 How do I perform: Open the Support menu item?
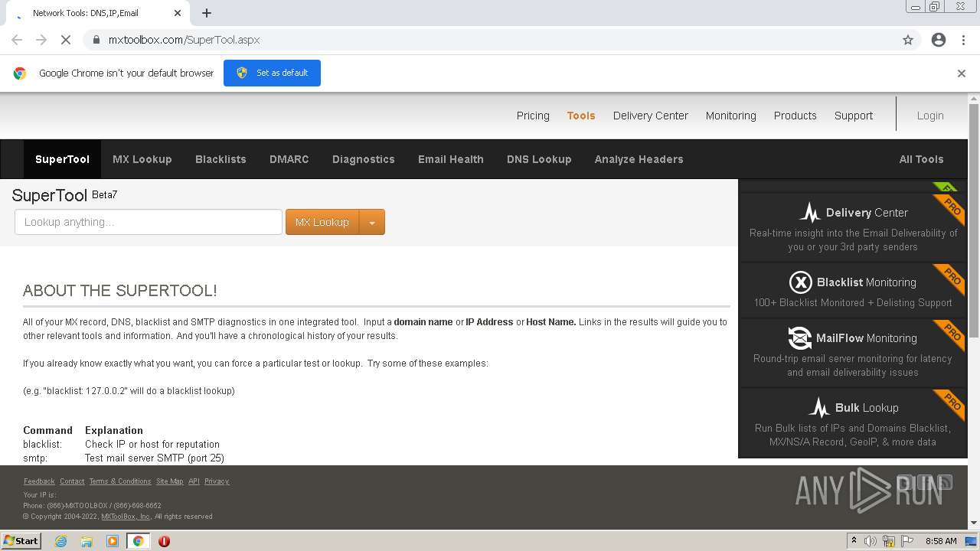pos(854,116)
